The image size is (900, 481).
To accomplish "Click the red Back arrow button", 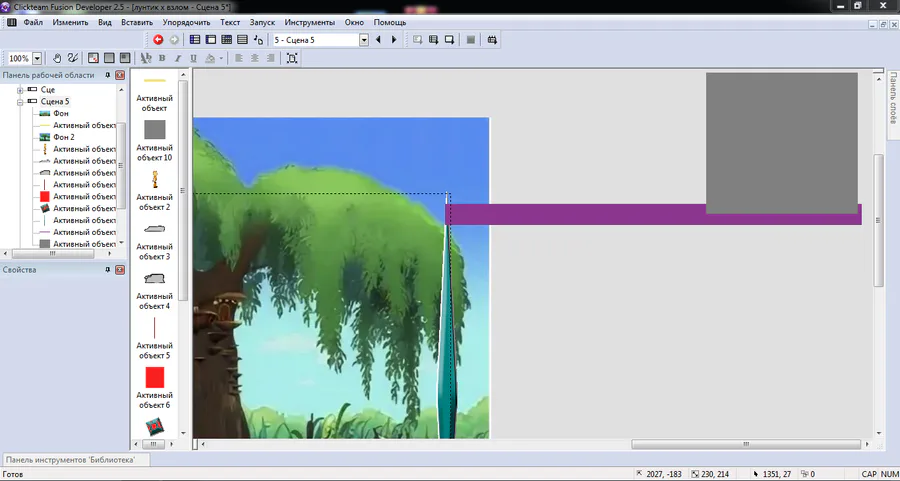I will [x=158, y=40].
